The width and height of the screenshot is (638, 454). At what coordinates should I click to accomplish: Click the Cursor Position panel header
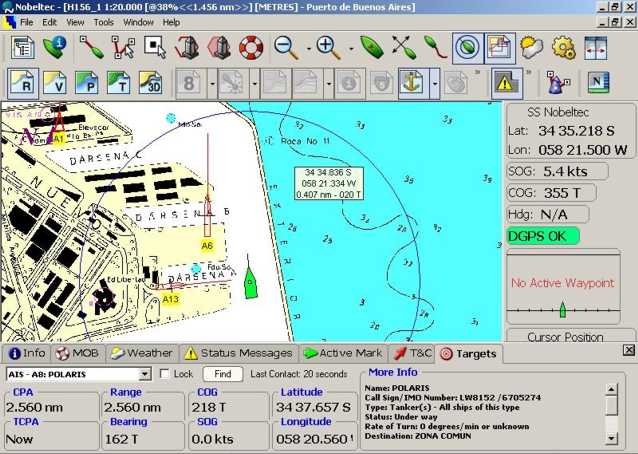pos(566,337)
